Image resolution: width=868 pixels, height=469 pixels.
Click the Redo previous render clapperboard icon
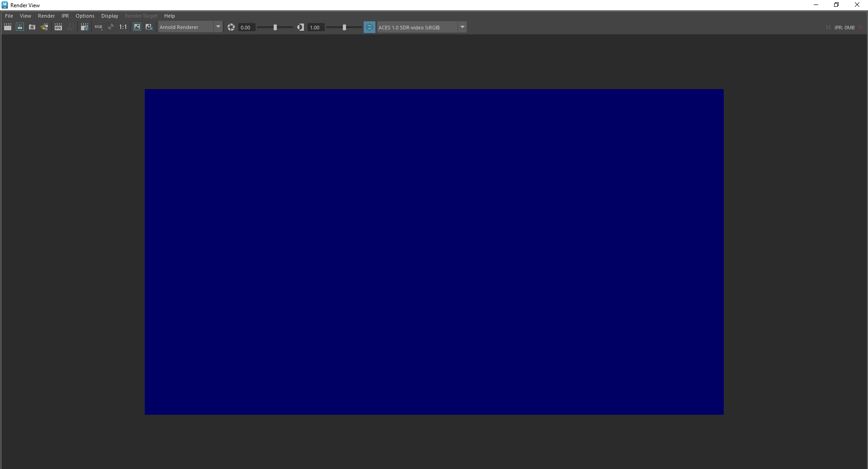pyautogui.click(x=8, y=27)
